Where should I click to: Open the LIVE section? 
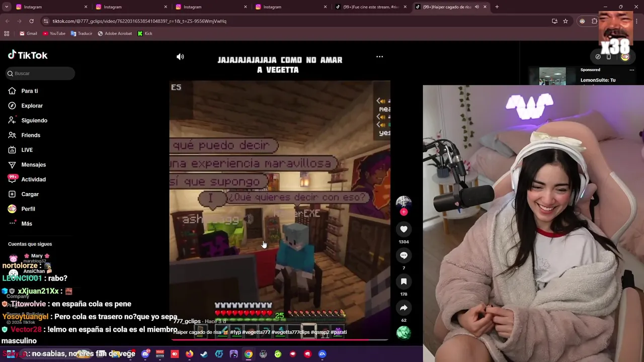[x=27, y=150]
